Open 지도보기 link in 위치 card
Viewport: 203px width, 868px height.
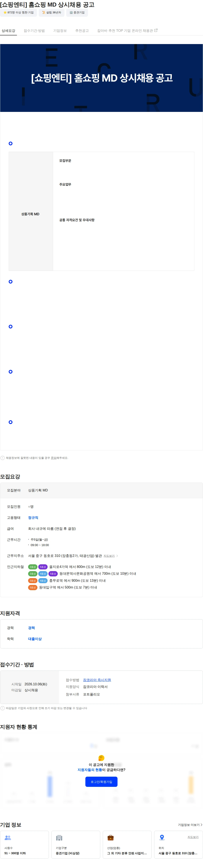click(x=193, y=837)
